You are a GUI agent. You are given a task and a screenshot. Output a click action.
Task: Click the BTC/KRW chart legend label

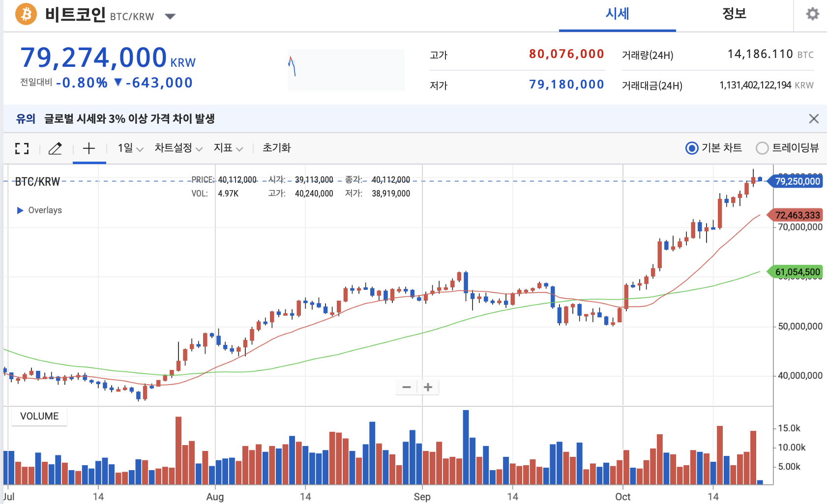tap(37, 182)
